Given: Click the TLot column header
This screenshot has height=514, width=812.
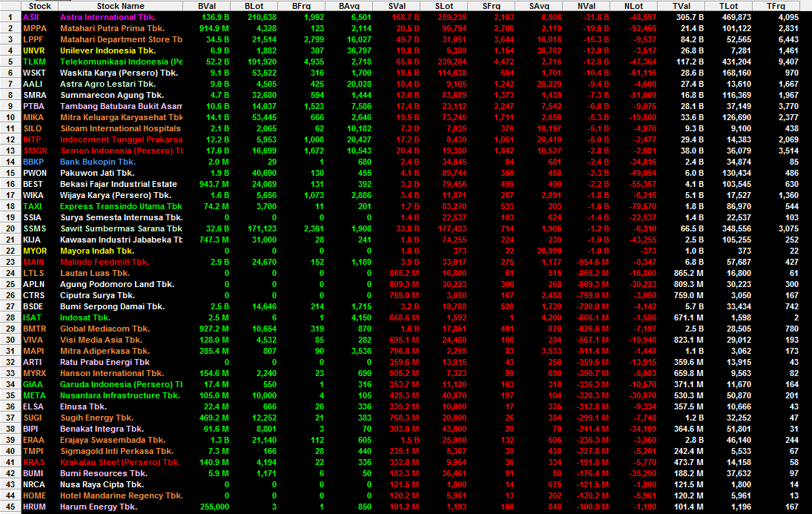Looking at the screenshot, I should point(729,6).
